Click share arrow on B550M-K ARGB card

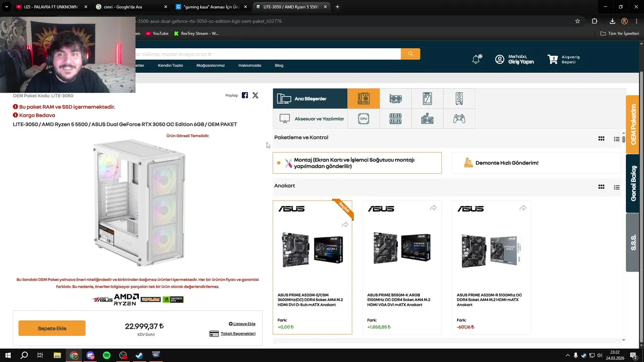click(x=433, y=208)
